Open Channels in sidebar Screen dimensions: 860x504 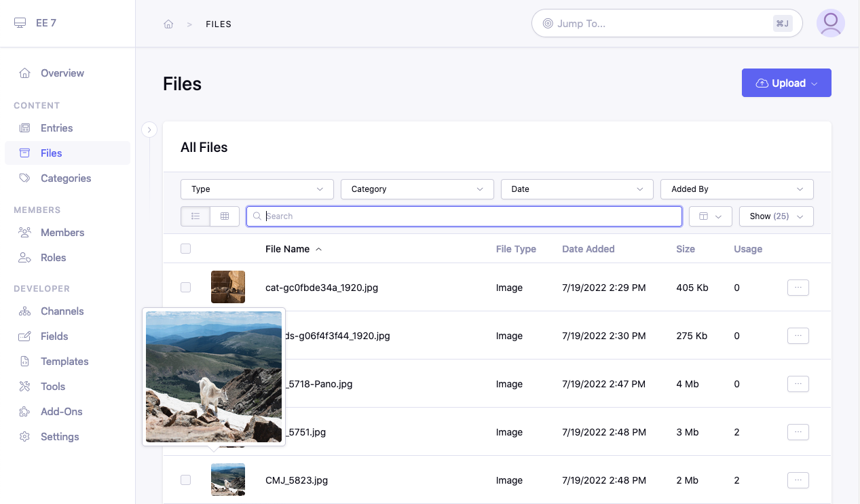click(62, 311)
